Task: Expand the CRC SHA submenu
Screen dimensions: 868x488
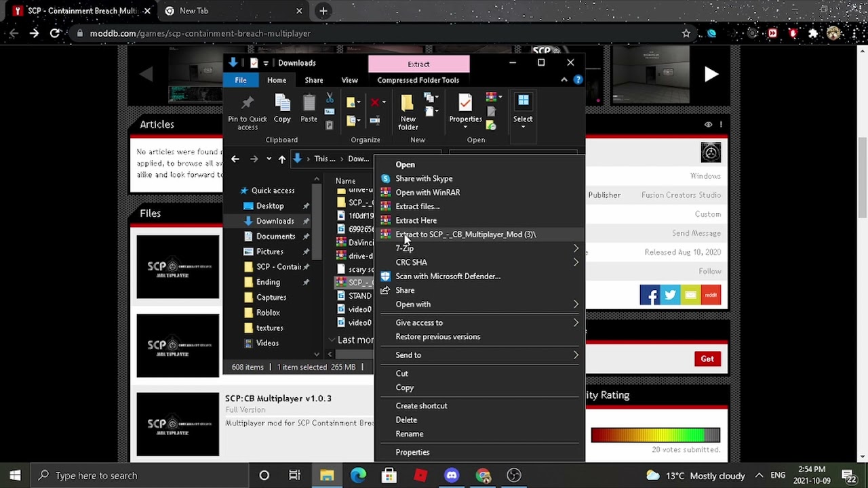Action: pos(576,262)
